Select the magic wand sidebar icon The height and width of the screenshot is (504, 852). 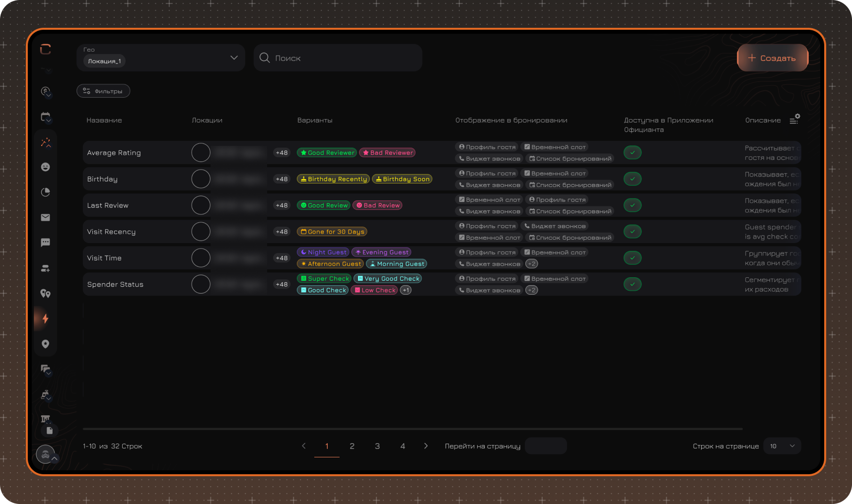click(46, 143)
